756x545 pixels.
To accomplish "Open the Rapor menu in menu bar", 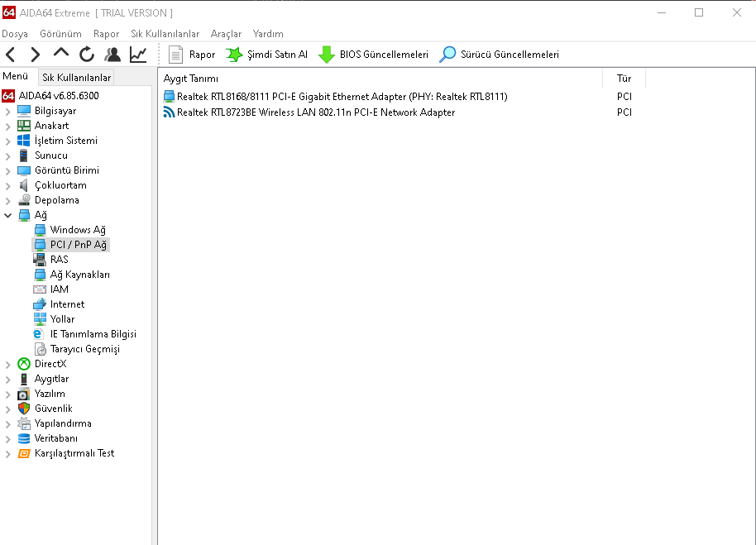I will pyautogui.click(x=106, y=34).
